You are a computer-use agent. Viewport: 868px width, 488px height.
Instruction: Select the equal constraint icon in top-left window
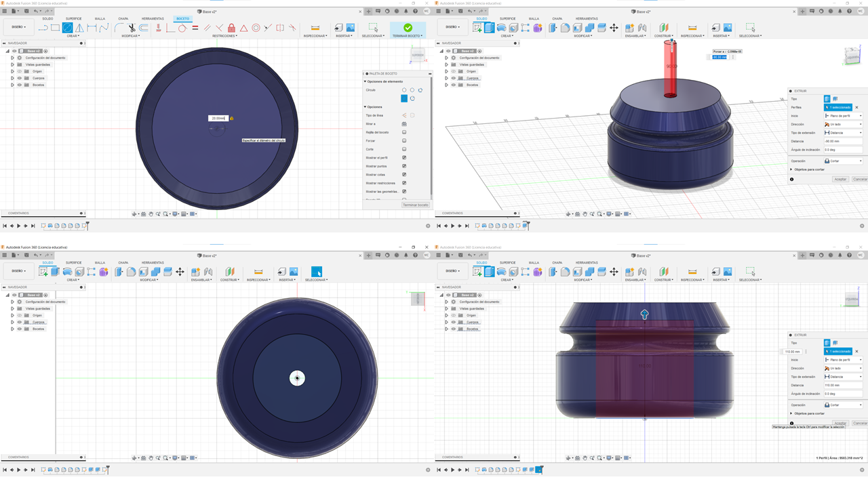(x=195, y=28)
